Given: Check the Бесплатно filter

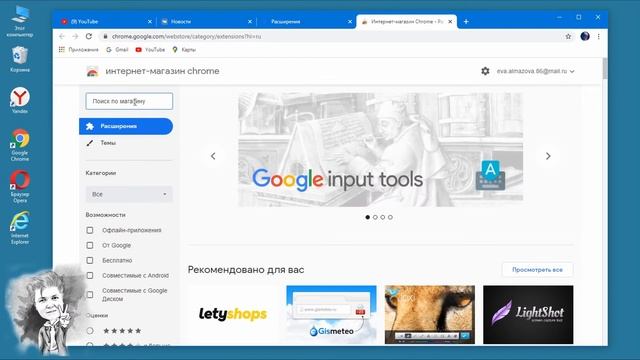Looking at the screenshot, I should click(90, 260).
